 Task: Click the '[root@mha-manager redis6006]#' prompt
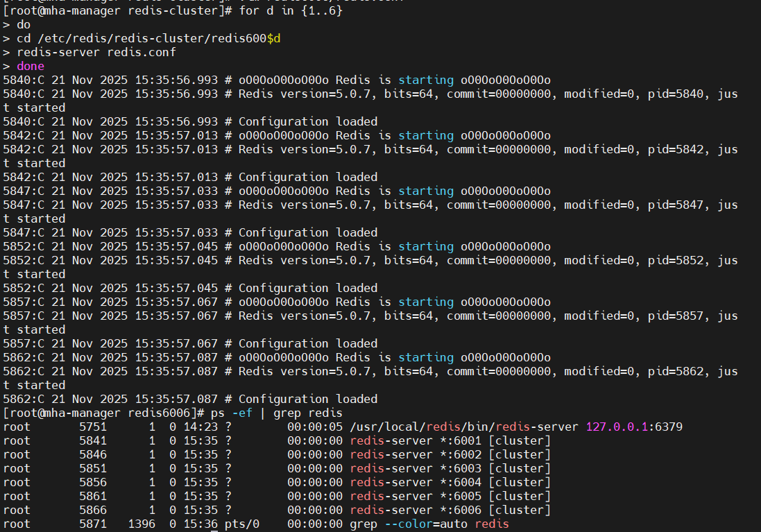pos(103,413)
